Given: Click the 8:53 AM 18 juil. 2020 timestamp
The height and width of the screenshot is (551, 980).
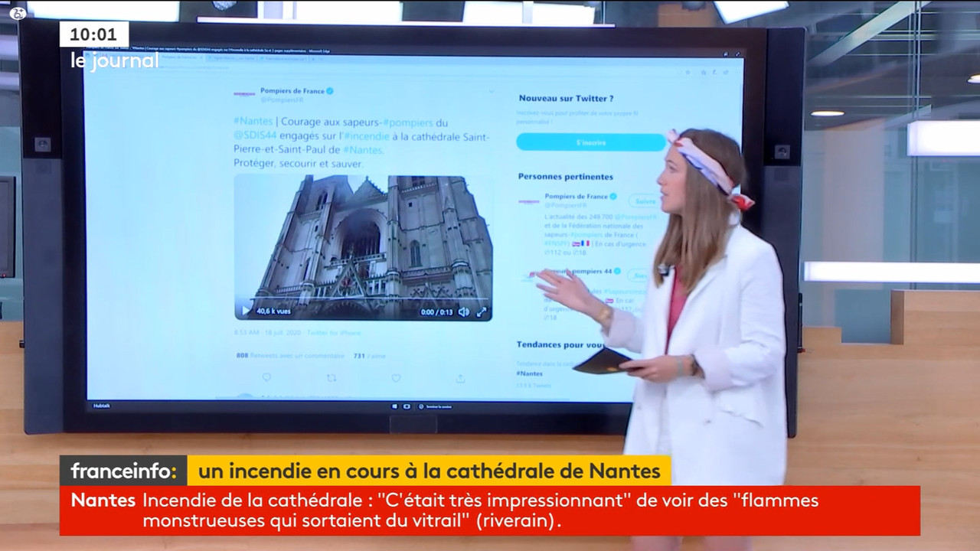Looking at the screenshot, I should click(x=268, y=333).
